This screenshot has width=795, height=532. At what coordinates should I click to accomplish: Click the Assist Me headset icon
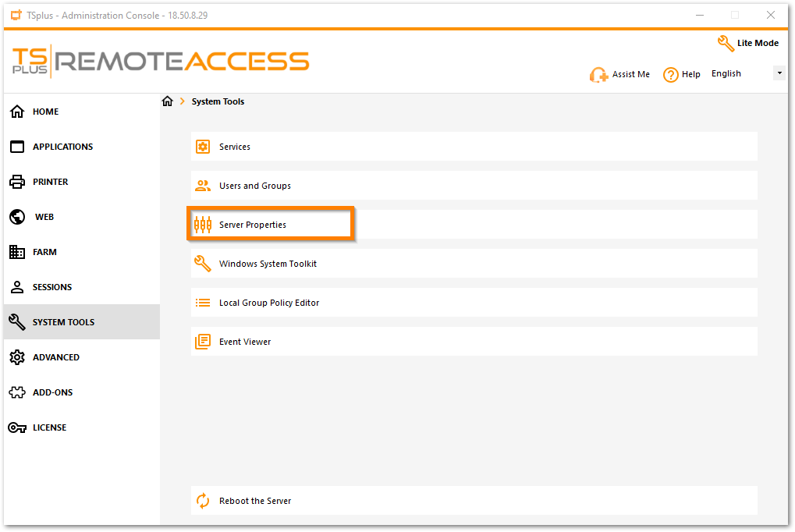pyautogui.click(x=598, y=75)
